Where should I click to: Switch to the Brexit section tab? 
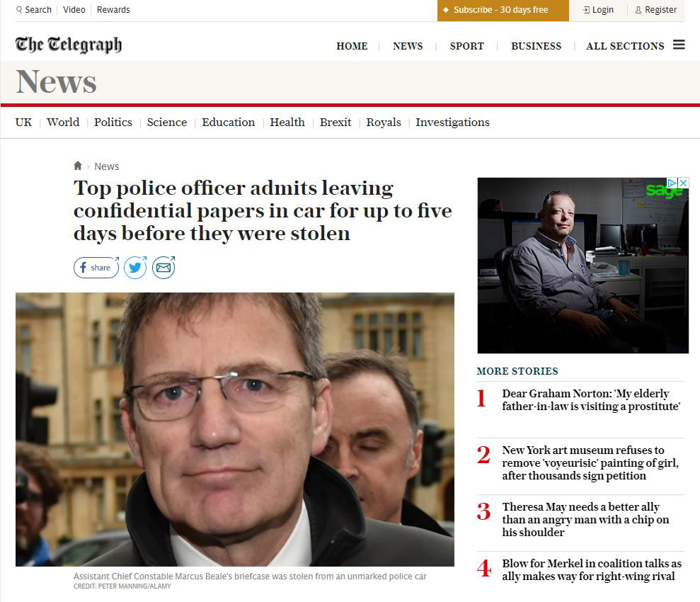click(x=335, y=123)
